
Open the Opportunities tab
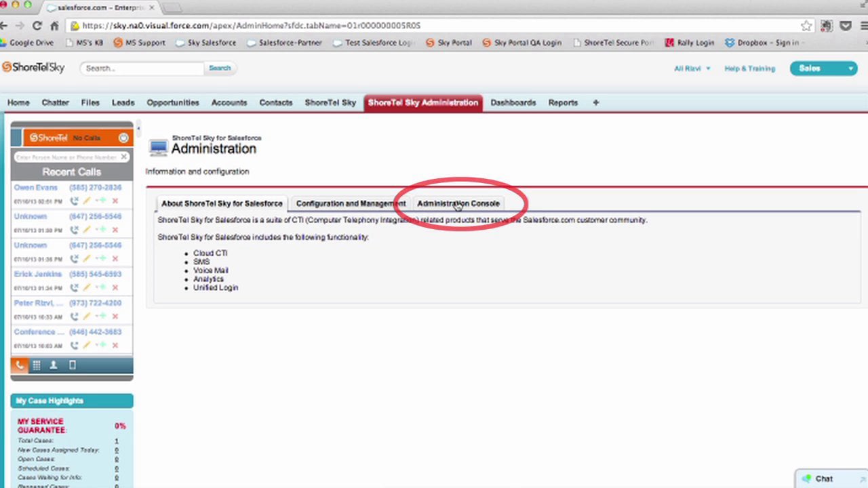pyautogui.click(x=173, y=103)
